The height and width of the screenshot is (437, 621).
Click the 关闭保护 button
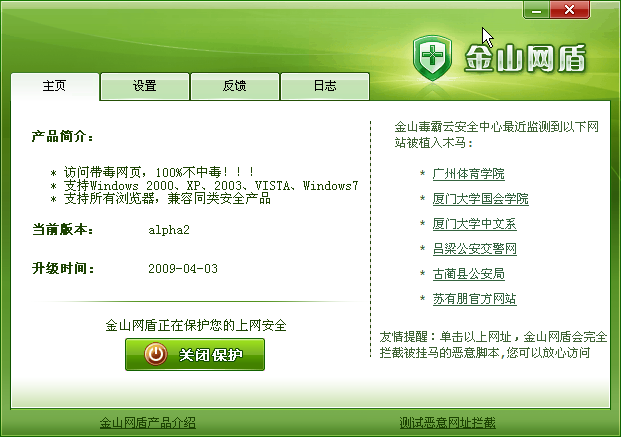pyautogui.click(x=195, y=355)
